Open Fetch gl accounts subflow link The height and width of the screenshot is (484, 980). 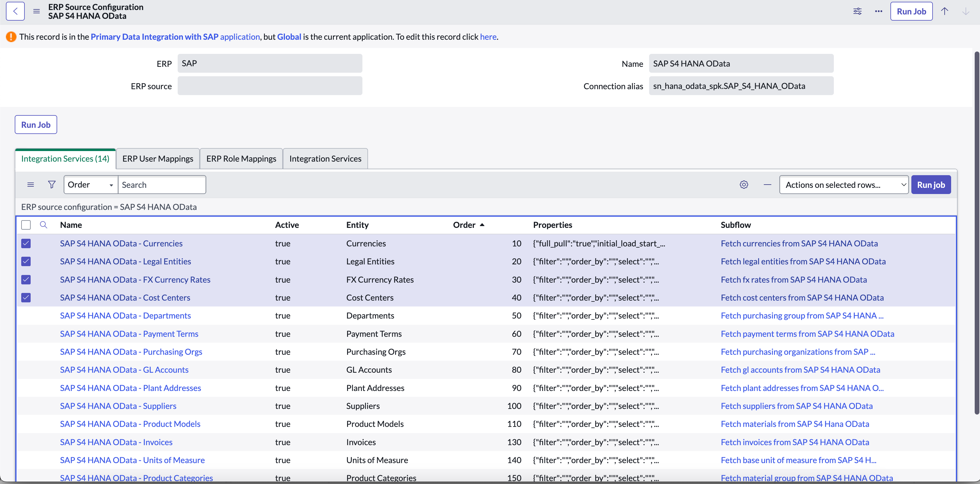point(801,369)
